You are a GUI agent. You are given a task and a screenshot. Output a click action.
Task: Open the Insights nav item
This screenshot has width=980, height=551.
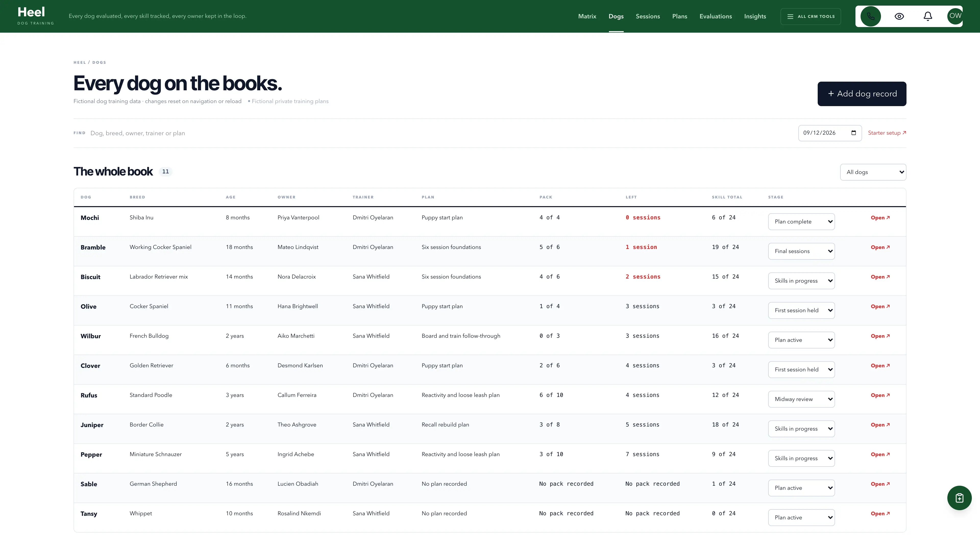click(755, 16)
